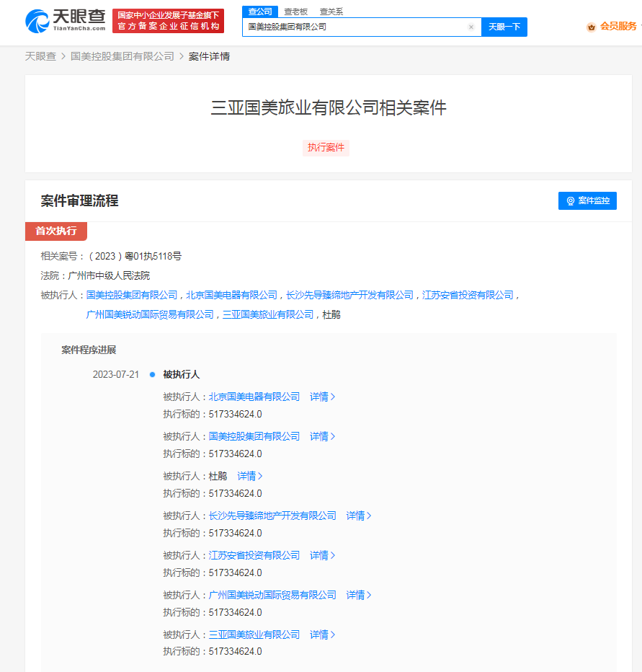Expand 详情 for 北京国美电器有限公司

point(322,397)
